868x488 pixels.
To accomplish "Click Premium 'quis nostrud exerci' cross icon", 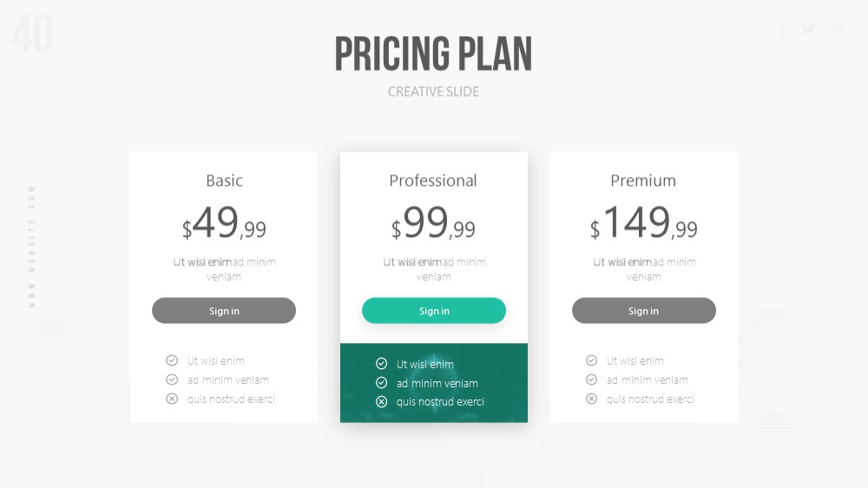I will (x=591, y=399).
